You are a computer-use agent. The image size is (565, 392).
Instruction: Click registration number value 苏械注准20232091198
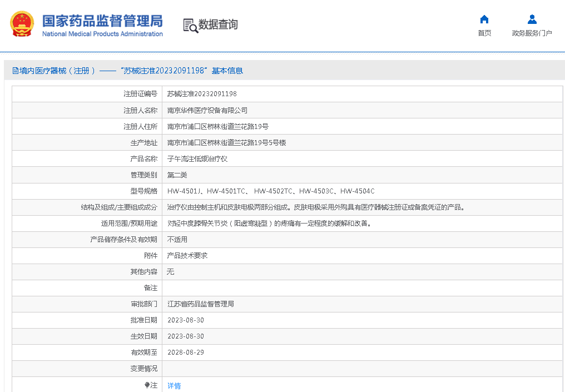[202, 94]
